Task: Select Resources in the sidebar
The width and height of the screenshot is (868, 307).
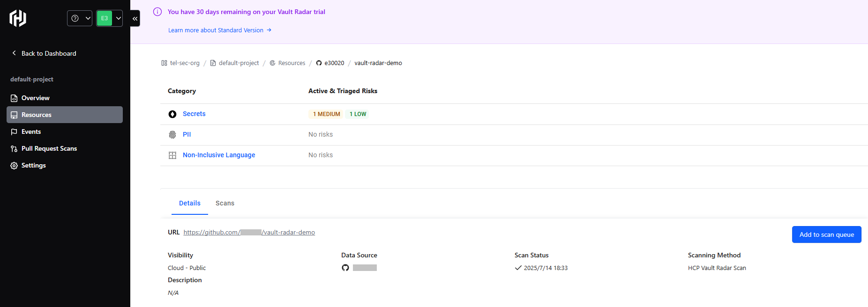Action: tap(65, 115)
